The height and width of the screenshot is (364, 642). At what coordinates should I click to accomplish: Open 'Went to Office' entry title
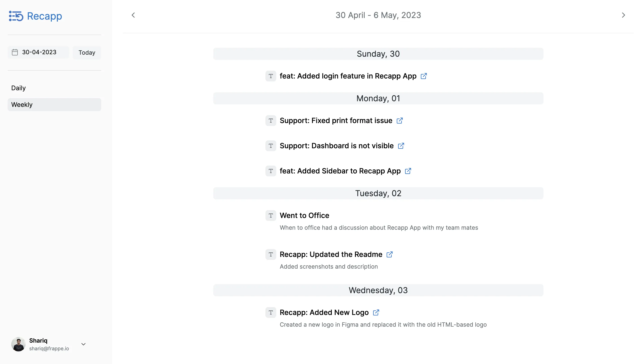(x=304, y=216)
